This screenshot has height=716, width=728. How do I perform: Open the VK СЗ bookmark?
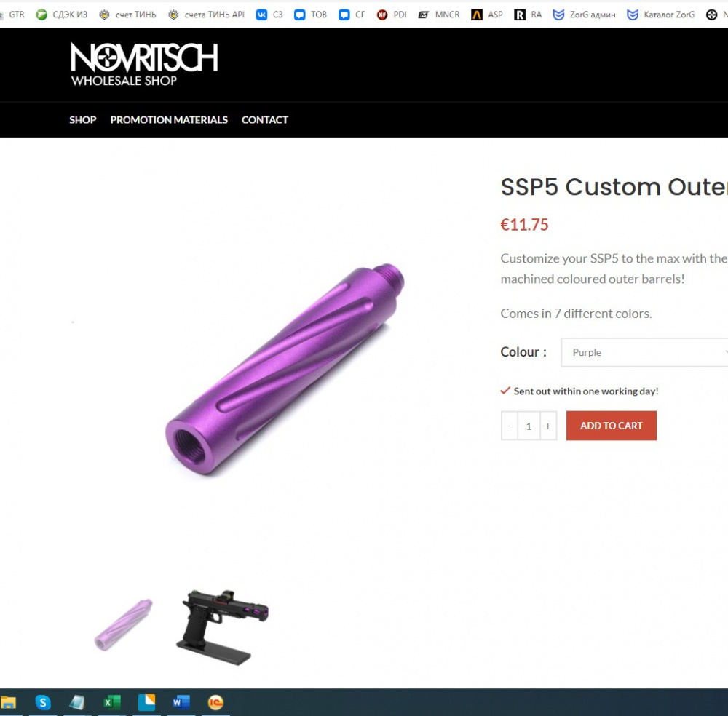(x=270, y=15)
